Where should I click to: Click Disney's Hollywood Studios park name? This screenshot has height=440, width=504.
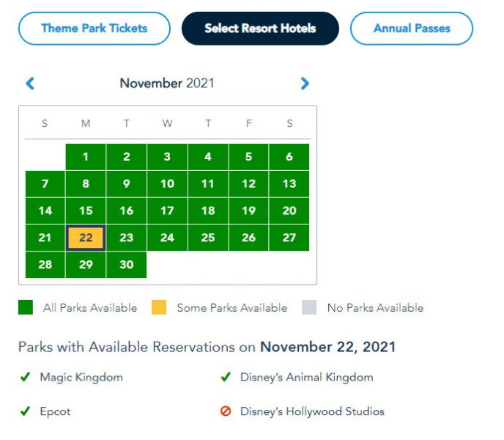312,412
